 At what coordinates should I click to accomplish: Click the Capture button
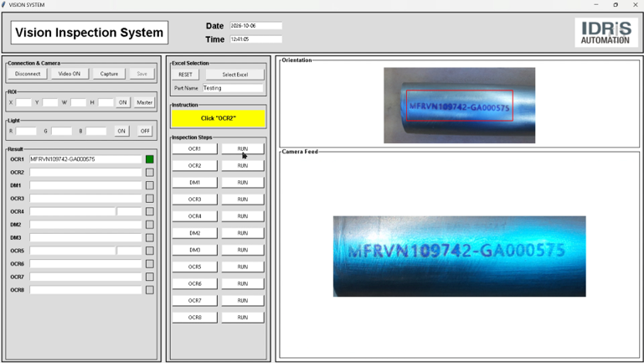click(109, 74)
